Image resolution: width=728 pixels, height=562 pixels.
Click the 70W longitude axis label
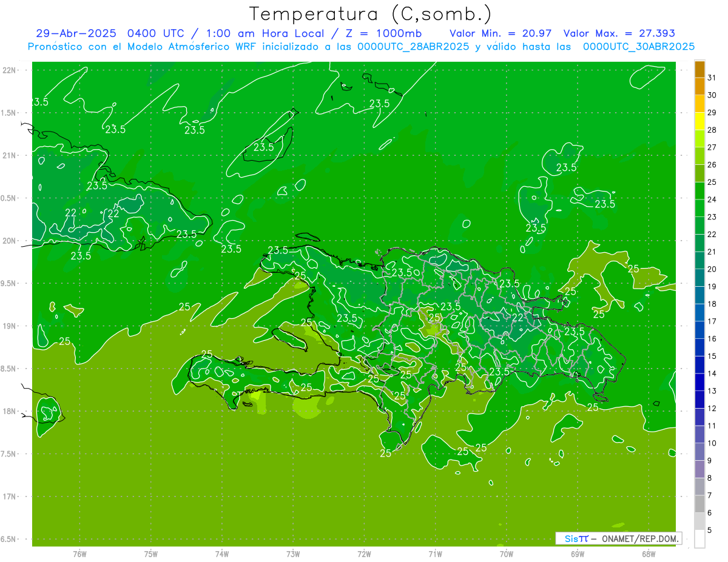pos(507,554)
